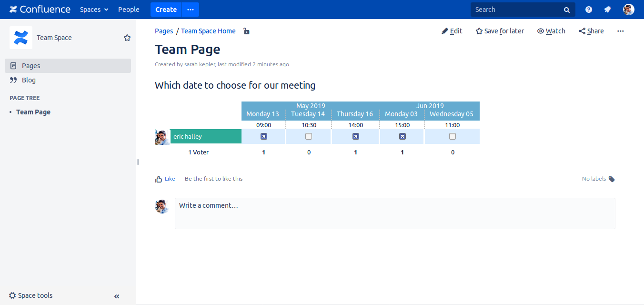644x305 pixels.
Task: Open Pages in the sidebar
Action: point(31,66)
